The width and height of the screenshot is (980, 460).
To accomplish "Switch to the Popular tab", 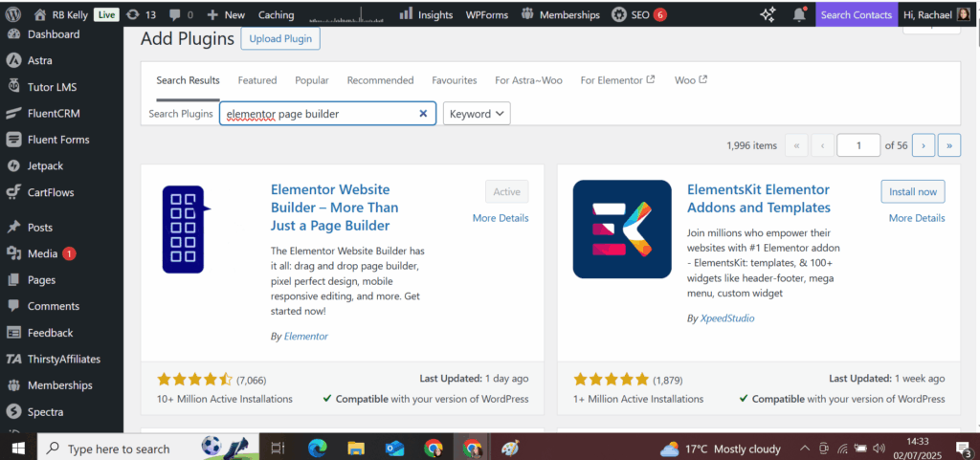I will point(312,80).
